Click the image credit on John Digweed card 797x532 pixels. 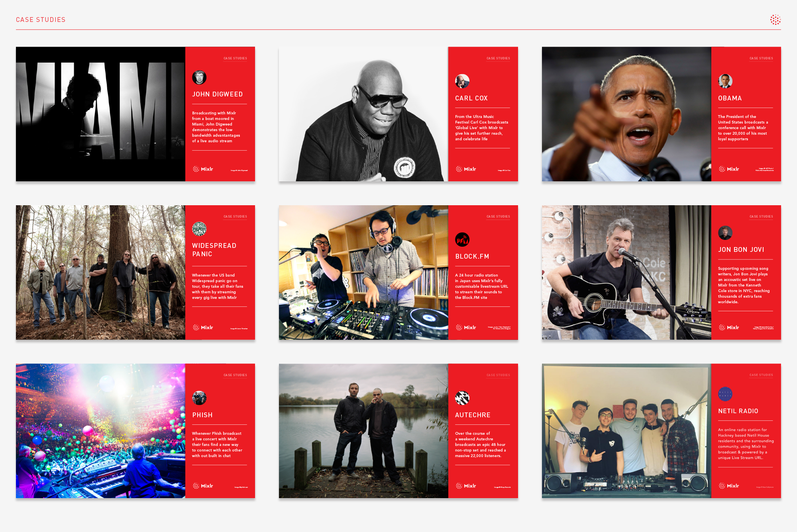(x=239, y=171)
